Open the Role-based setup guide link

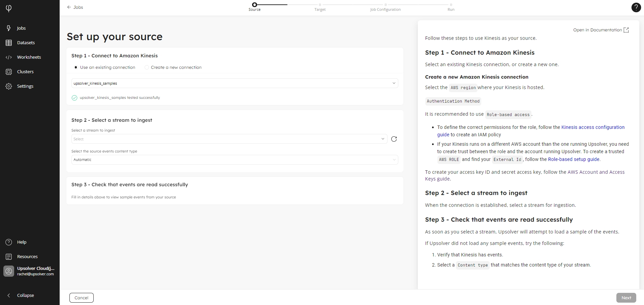(x=574, y=159)
